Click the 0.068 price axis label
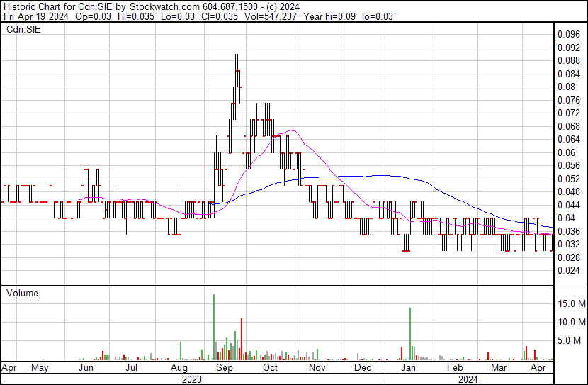588x385 pixels. pyautogui.click(x=569, y=126)
